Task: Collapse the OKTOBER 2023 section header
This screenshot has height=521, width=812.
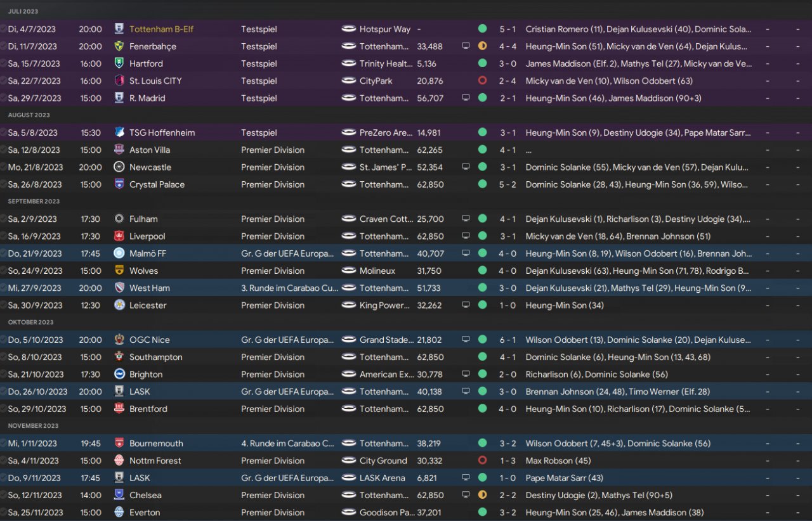Action: (x=30, y=322)
